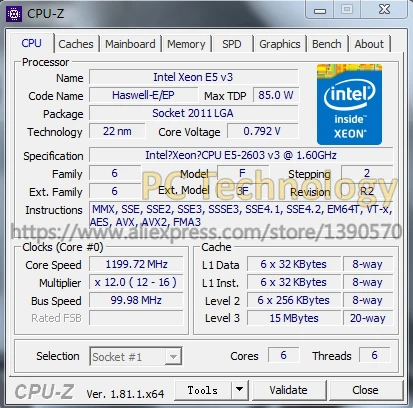Go to the Bench tab
413x408 pixels.
click(327, 44)
